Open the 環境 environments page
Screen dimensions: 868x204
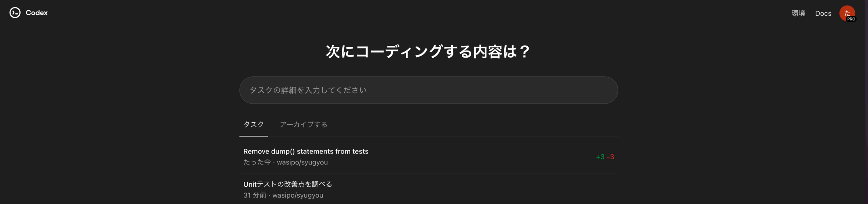tap(798, 13)
